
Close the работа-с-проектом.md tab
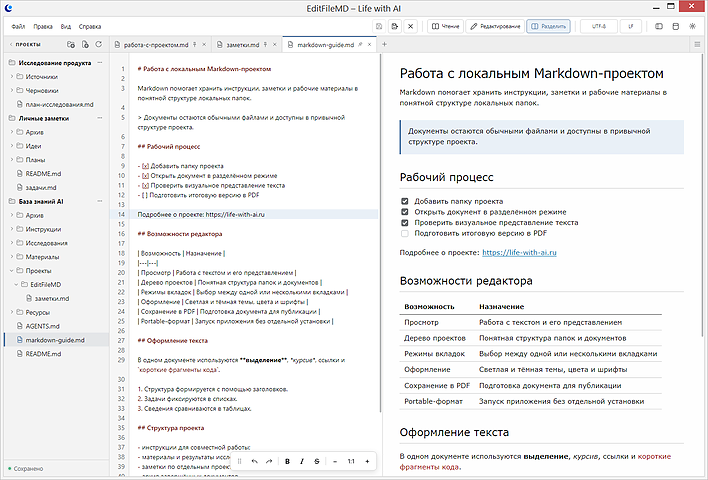[x=204, y=44]
